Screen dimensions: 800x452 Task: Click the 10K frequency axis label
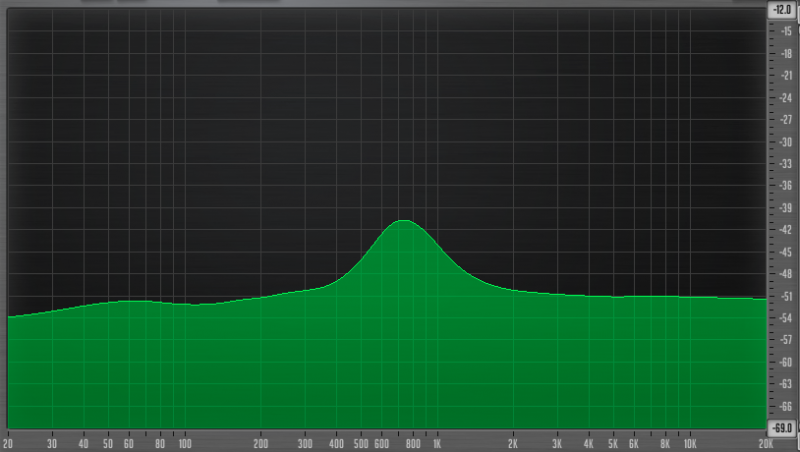(x=689, y=443)
